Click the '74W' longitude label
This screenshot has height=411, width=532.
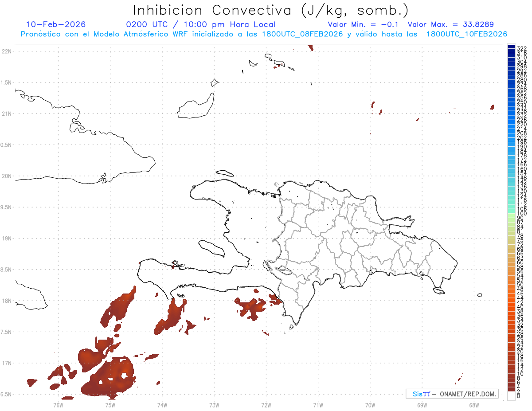tap(162, 404)
